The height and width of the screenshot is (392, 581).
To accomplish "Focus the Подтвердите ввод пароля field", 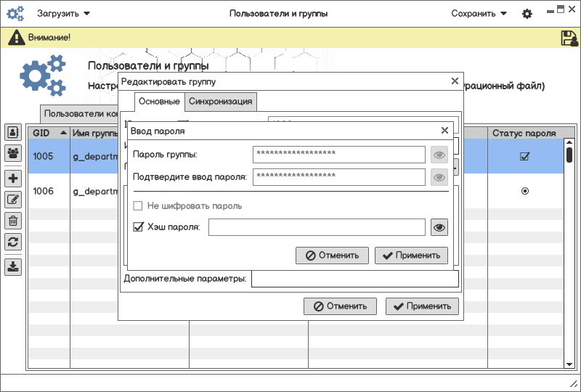I will 339,177.
